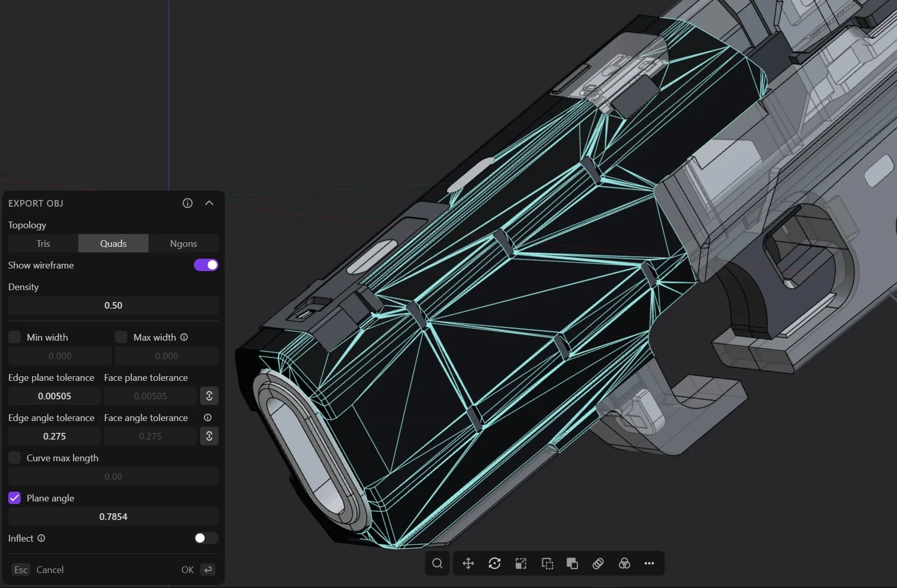Enable Curve max length checkbox
897x588 pixels.
click(x=14, y=458)
